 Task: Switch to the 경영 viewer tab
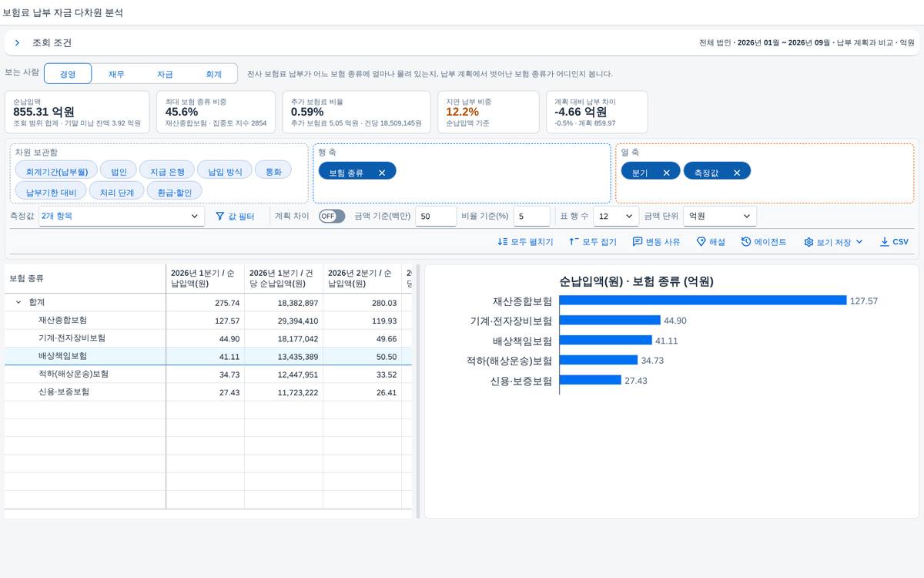[68, 74]
